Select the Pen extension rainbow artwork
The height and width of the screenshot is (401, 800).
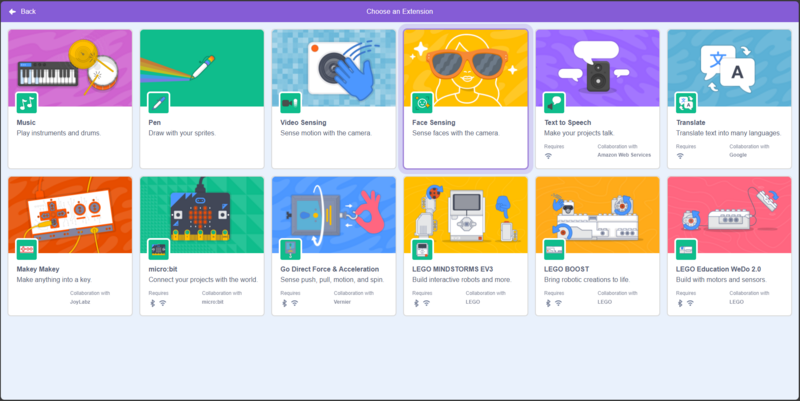point(202,68)
